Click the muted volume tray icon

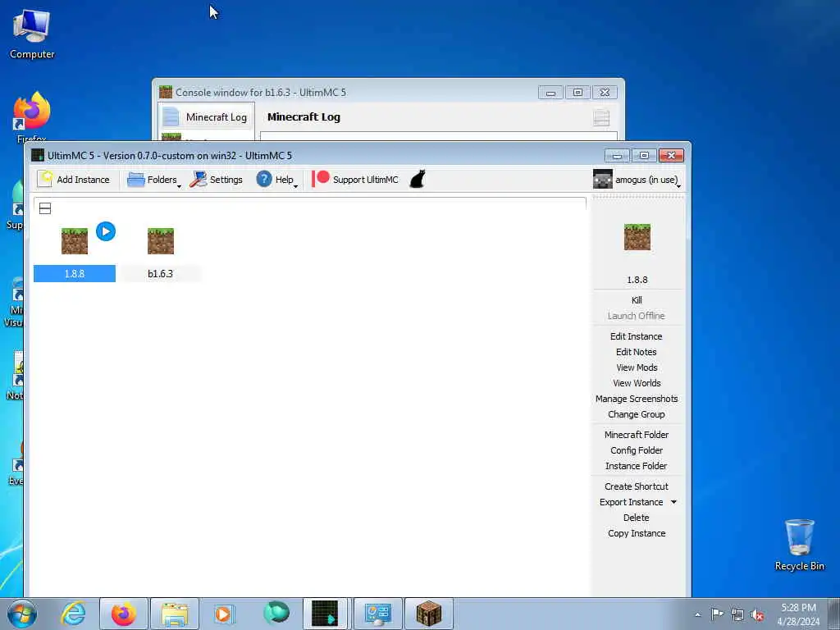coord(757,615)
